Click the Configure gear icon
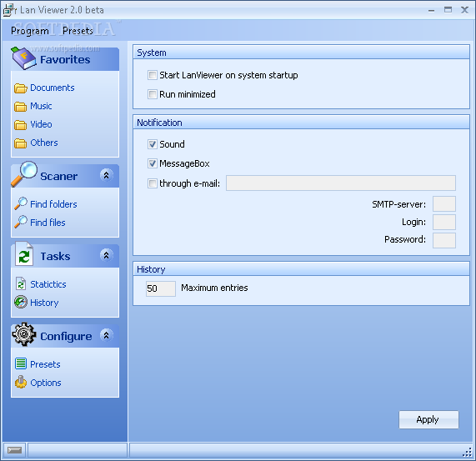This screenshot has width=476, height=461. (x=24, y=334)
